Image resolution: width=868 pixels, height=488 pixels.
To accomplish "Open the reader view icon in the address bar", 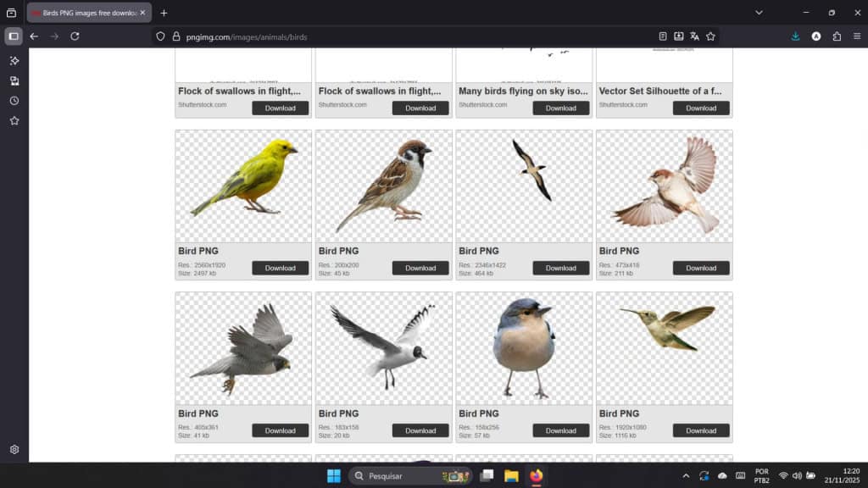I will coord(662,37).
